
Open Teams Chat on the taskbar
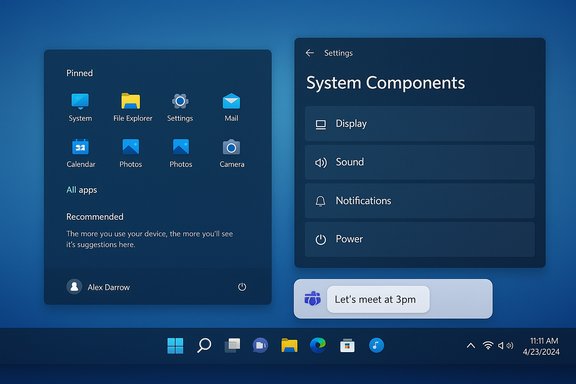pos(260,345)
